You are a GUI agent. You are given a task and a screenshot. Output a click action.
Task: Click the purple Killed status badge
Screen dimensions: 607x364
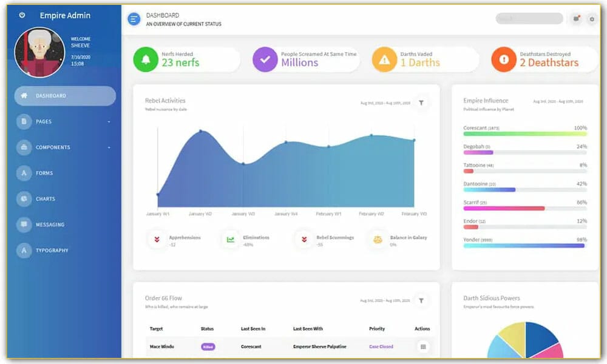(x=208, y=346)
